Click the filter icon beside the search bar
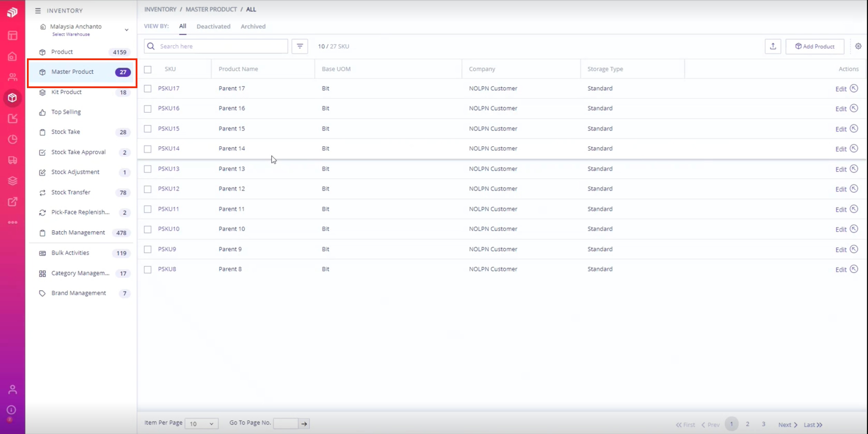This screenshot has height=434, width=868. coord(299,46)
